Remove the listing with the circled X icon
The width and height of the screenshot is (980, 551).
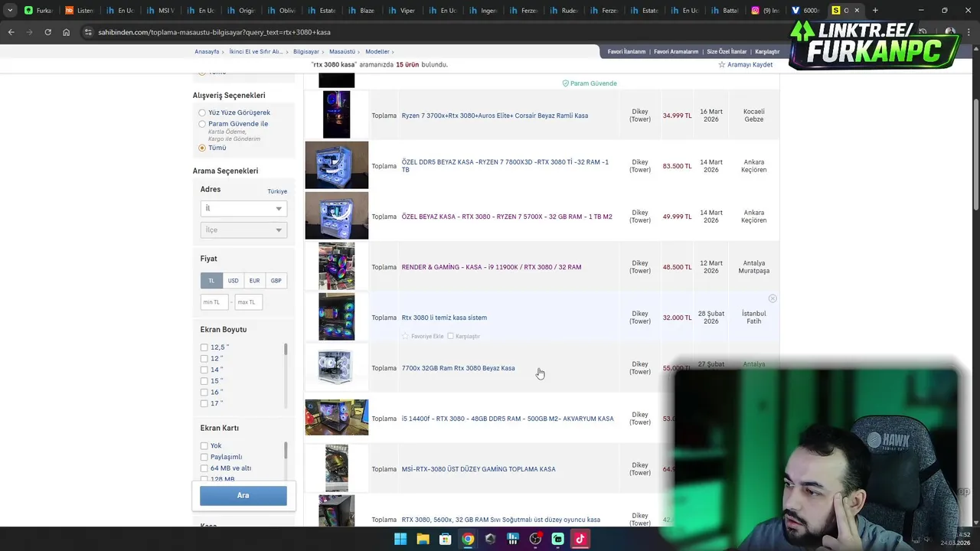click(773, 298)
